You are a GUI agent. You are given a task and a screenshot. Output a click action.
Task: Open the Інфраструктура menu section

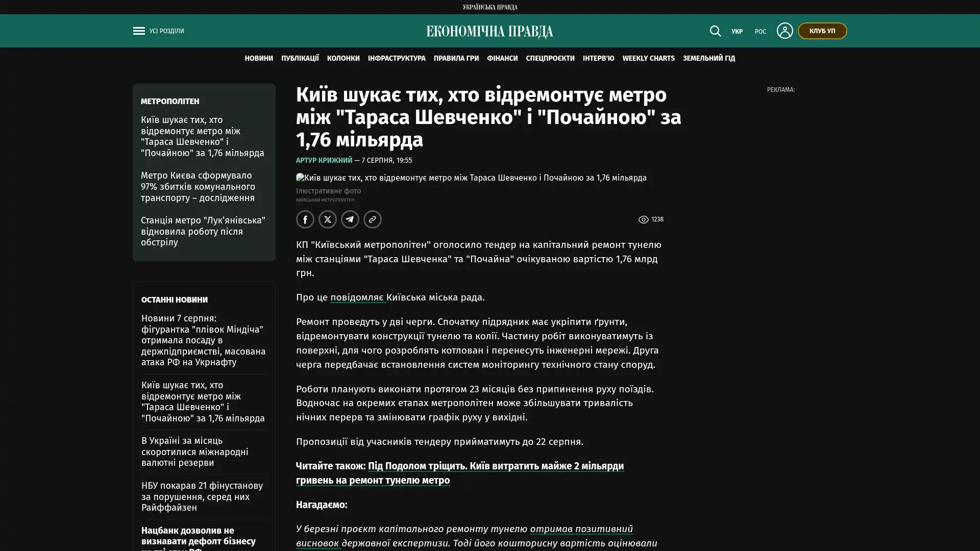click(x=397, y=58)
